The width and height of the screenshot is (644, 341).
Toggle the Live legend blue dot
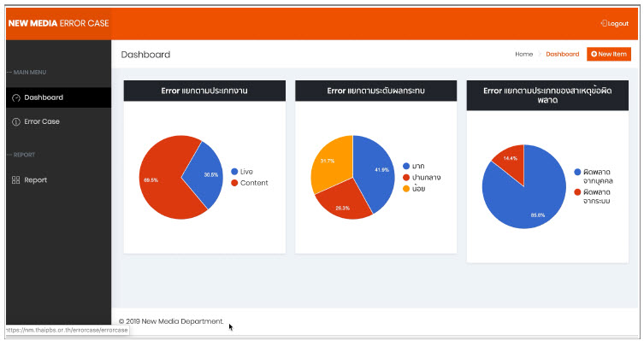pos(234,172)
